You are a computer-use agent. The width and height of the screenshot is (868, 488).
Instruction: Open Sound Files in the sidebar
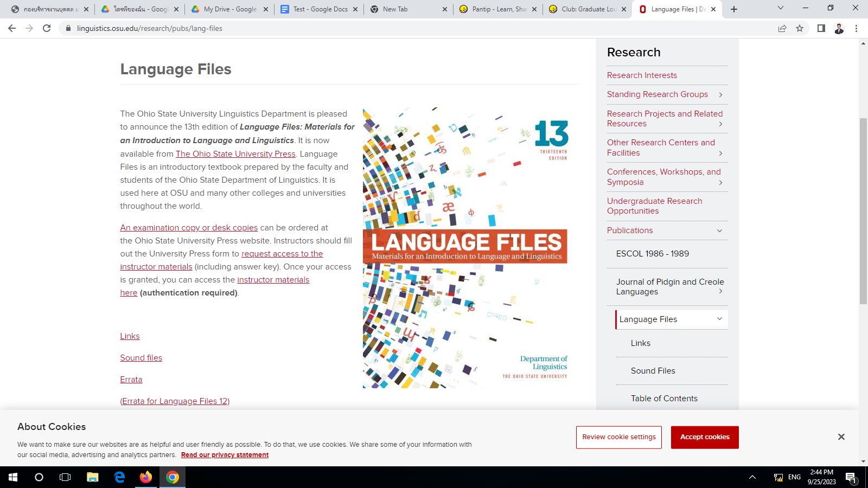653,371
